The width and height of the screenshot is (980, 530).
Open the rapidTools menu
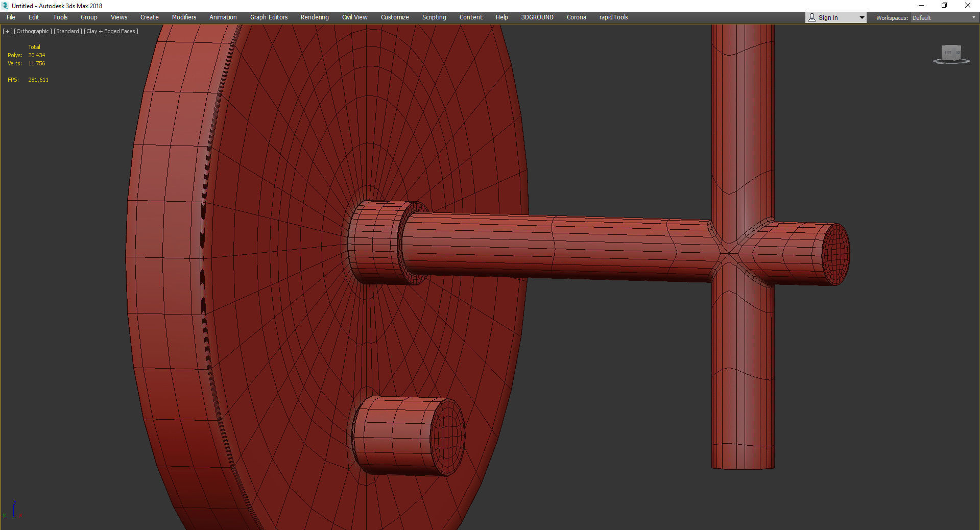(613, 17)
